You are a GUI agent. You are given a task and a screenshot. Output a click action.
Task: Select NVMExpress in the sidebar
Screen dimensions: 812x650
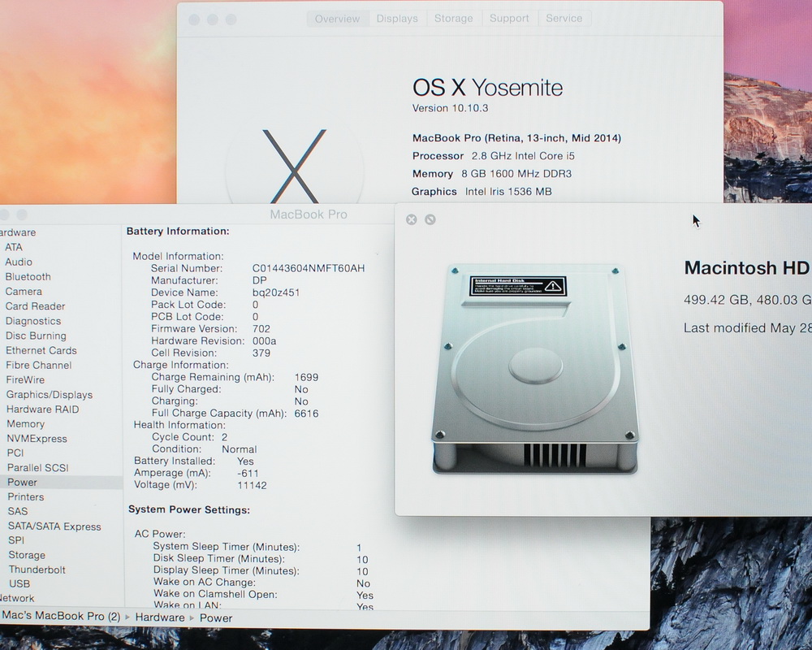(37, 439)
